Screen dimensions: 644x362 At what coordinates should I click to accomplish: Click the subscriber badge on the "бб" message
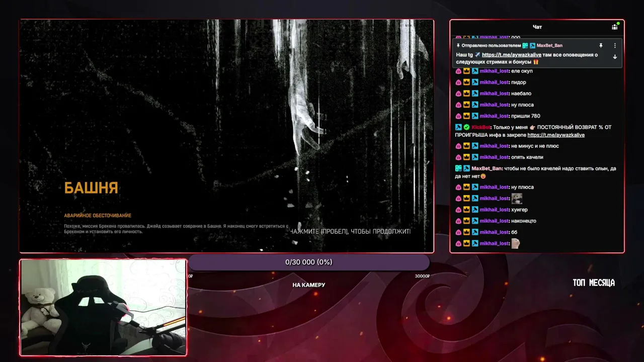click(x=458, y=232)
